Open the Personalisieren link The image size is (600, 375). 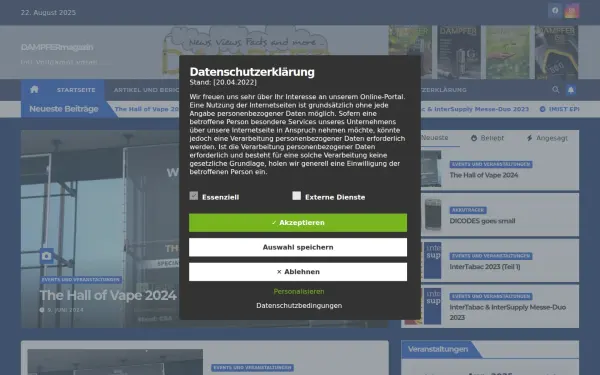click(x=299, y=292)
